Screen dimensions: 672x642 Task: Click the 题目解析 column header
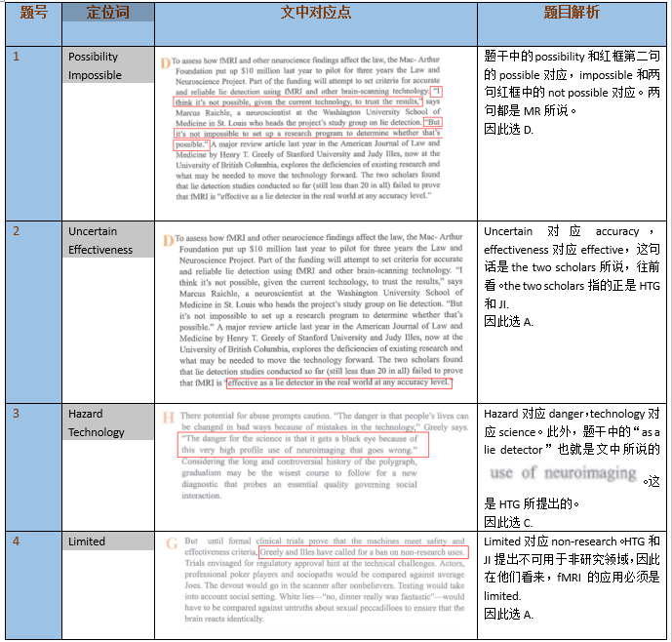coord(572,14)
